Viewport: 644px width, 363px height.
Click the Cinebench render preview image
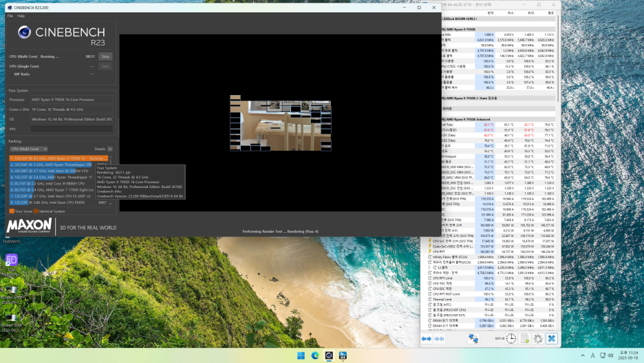[x=281, y=123]
